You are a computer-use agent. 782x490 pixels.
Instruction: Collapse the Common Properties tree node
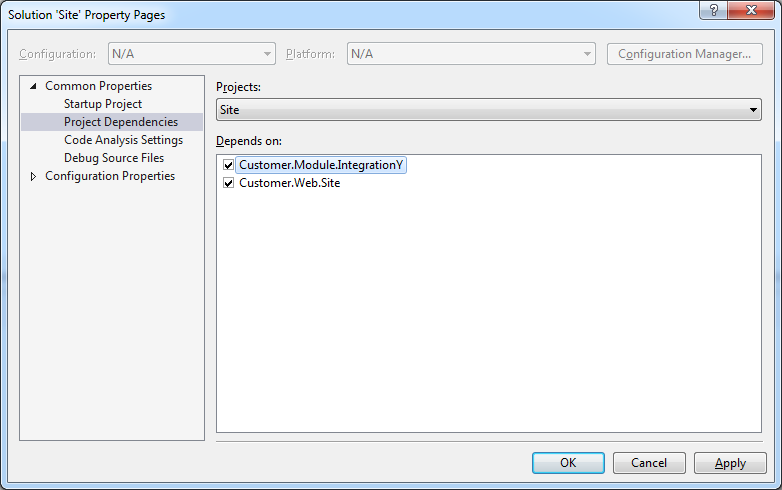[x=33, y=87]
